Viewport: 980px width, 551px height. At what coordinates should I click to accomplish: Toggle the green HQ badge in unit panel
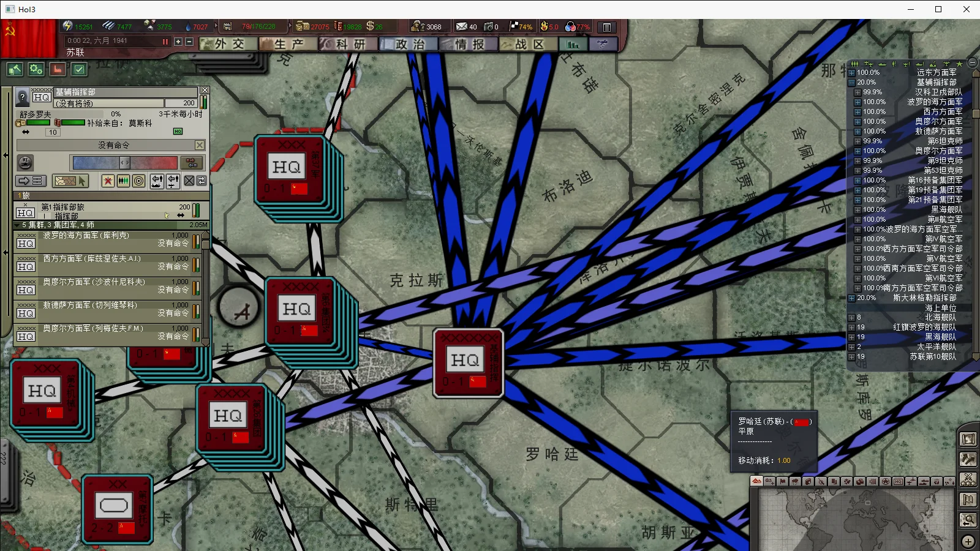pyautogui.click(x=178, y=131)
